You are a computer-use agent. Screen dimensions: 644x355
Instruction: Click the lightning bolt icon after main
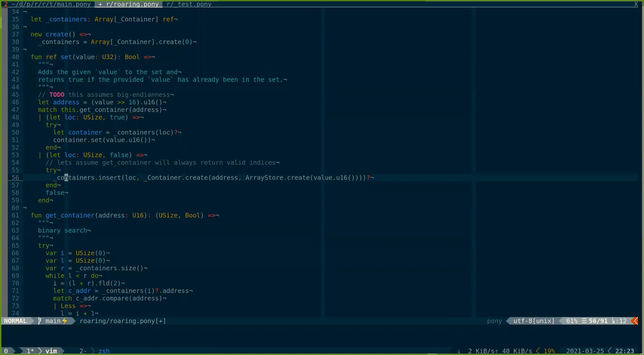pyautogui.click(x=65, y=321)
